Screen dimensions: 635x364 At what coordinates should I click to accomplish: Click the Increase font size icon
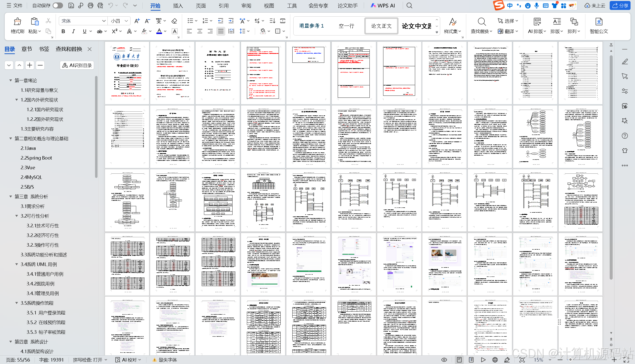click(137, 21)
